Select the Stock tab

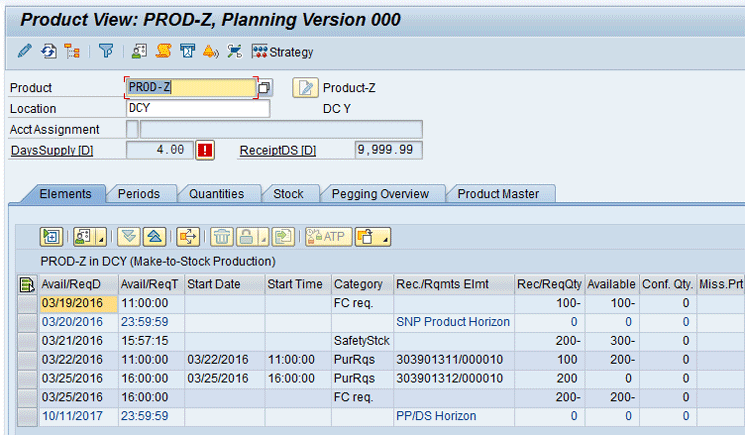click(289, 194)
